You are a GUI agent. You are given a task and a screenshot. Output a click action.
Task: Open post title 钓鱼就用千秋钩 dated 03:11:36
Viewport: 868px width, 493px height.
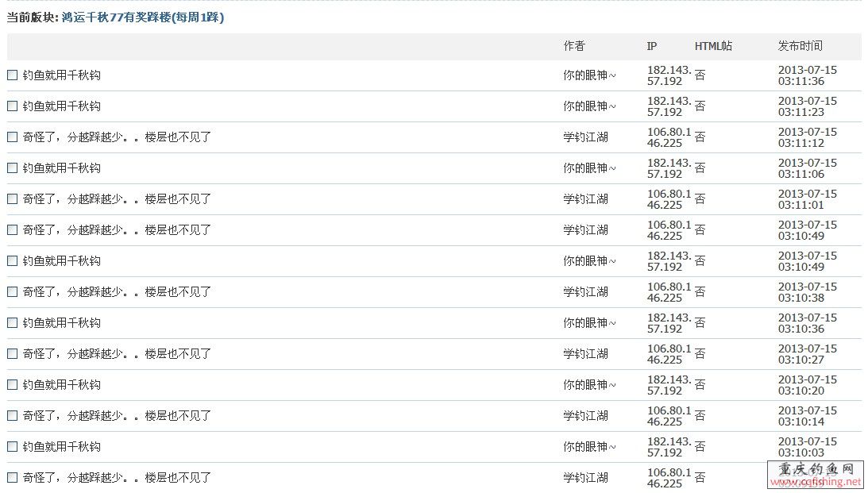click(61, 75)
